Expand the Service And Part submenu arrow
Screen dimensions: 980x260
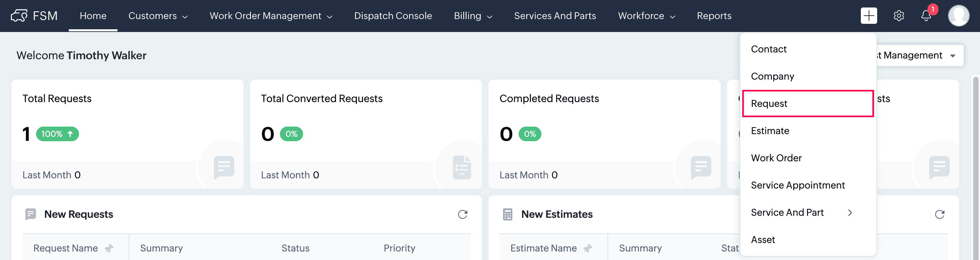coord(850,212)
